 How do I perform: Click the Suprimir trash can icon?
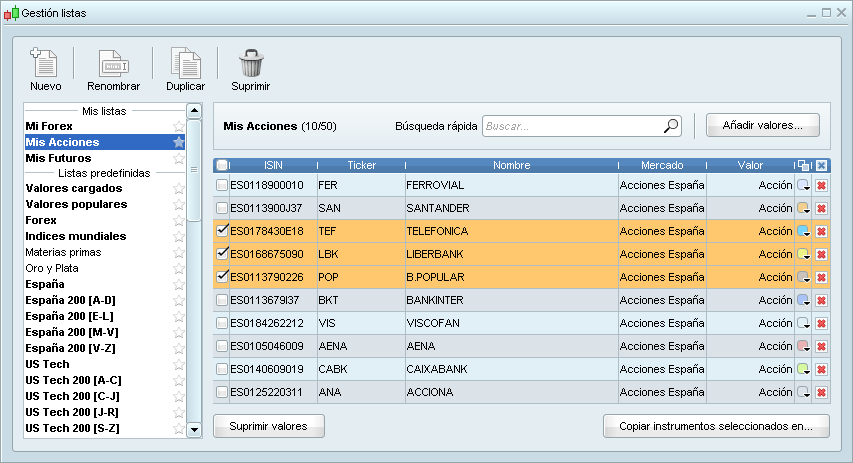coord(250,63)
